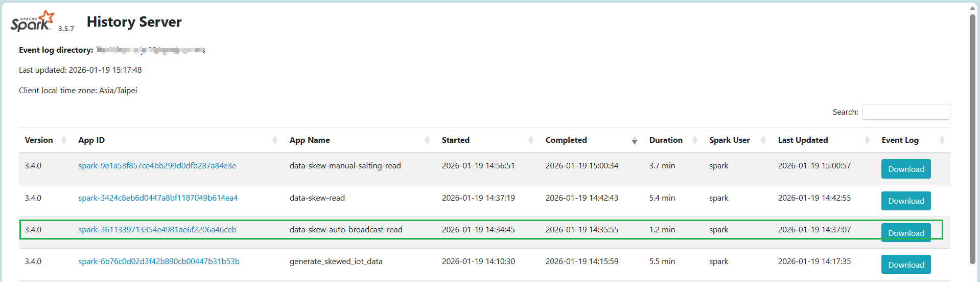The width and height of the screenshot is (980, 282).
Task: Download event log for generate_skewed_iot_data
Action: 905,265
